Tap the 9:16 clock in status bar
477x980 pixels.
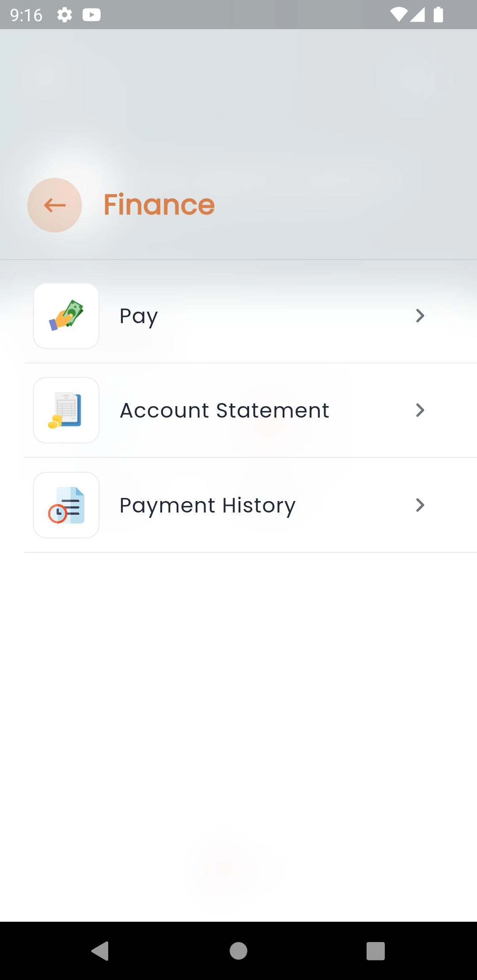(x=26, y=15)
